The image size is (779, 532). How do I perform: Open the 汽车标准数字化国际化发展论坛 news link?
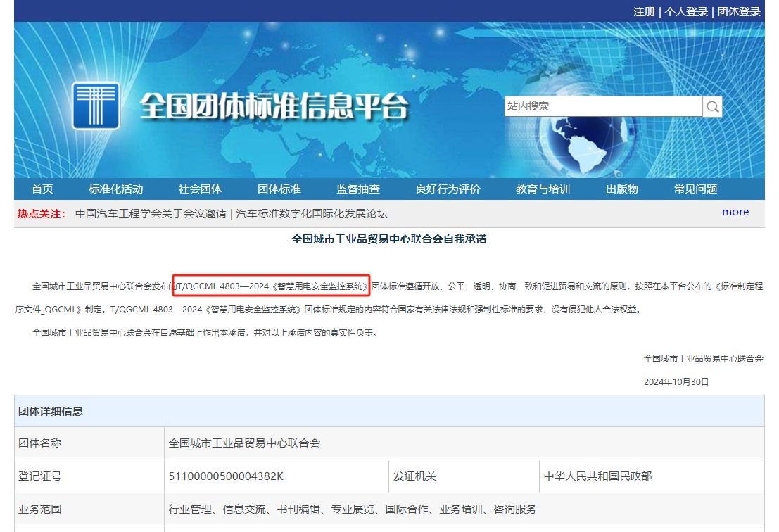point(312,214)
